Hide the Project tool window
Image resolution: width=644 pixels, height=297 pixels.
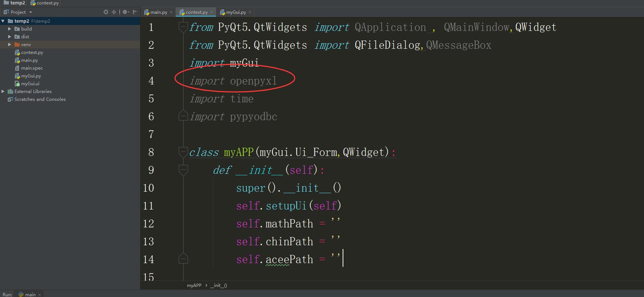point(135,12)
